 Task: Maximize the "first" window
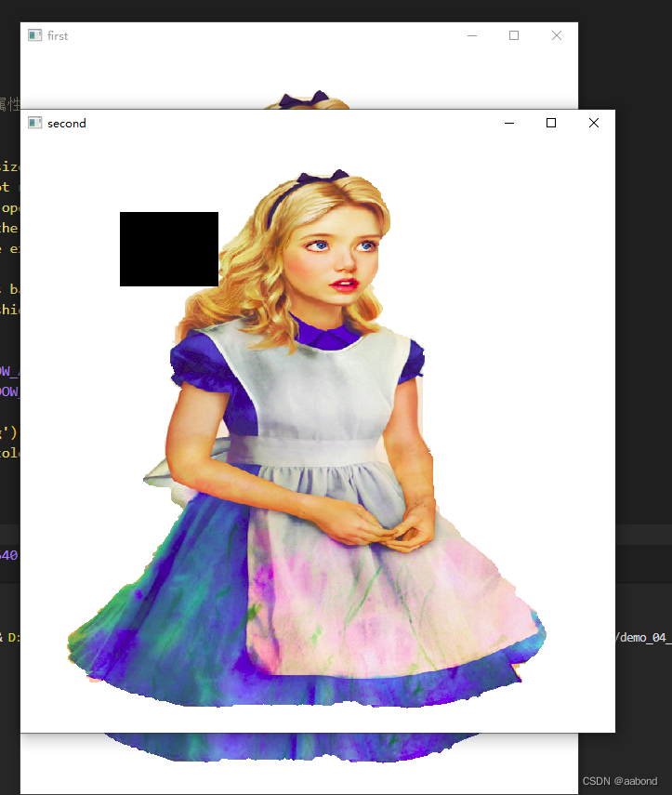point(514,35)
